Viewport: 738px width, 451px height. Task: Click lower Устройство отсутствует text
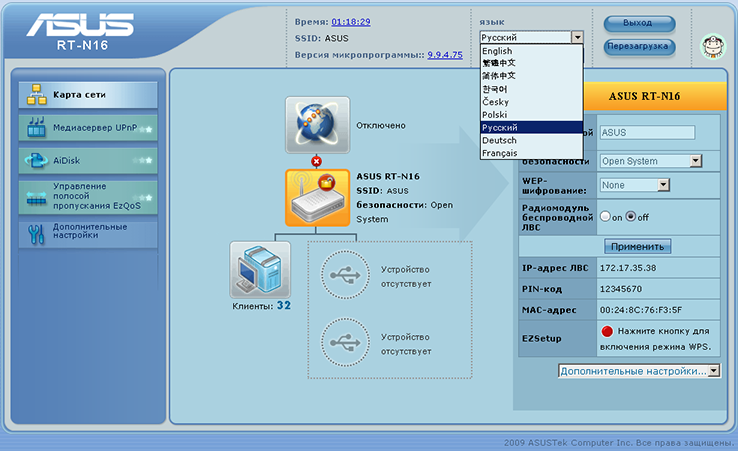tap(406, 344)
